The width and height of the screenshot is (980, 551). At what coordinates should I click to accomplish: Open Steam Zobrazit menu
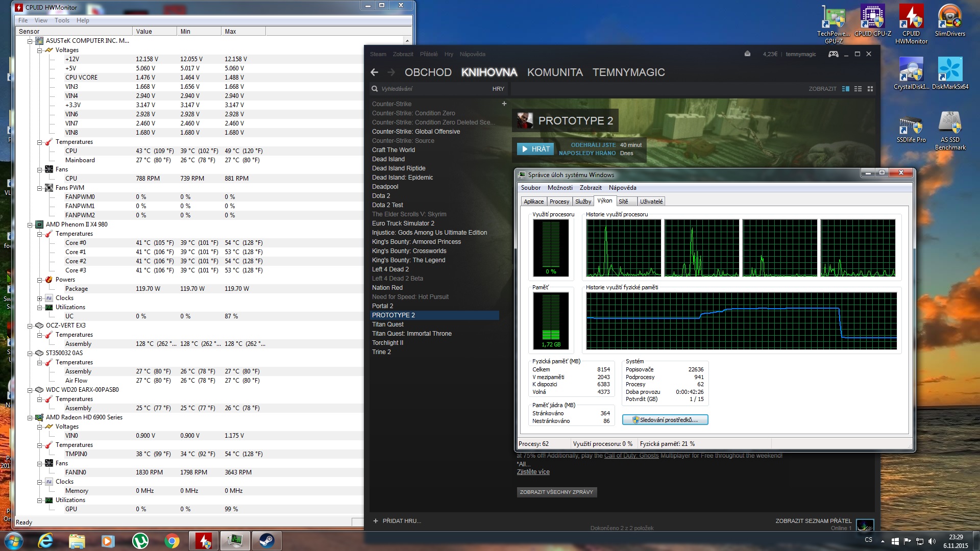pyautogui.click(x=403, y=54)
